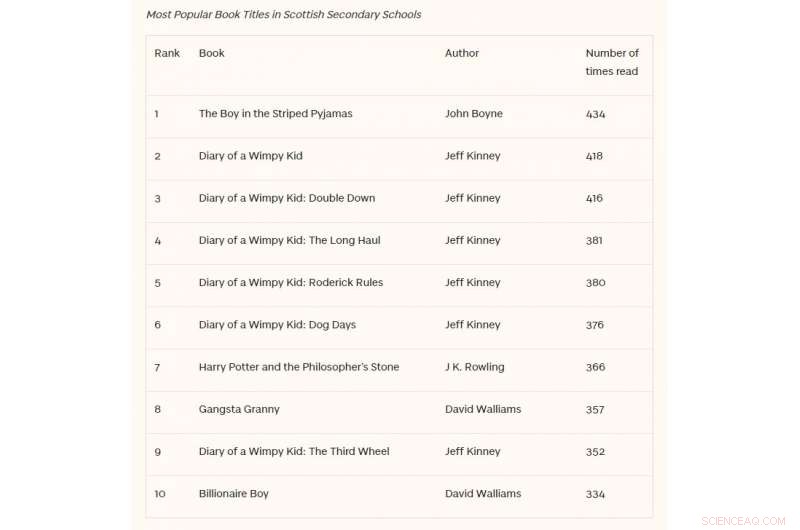This screenshot has height=530, width=800.
Task: Click the rank number 10 cell
Action: (x=160, y=494)
